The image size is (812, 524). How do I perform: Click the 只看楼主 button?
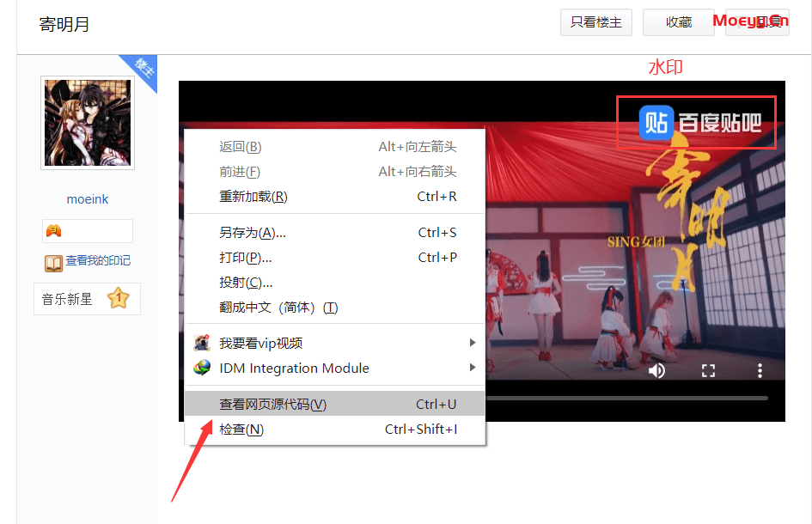click(x=596, y=22)
